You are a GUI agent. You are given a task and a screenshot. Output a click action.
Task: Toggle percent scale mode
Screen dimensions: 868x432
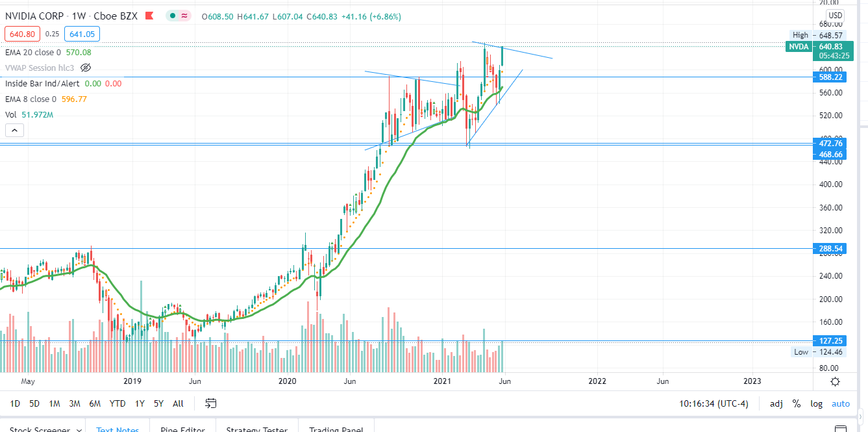797,403
